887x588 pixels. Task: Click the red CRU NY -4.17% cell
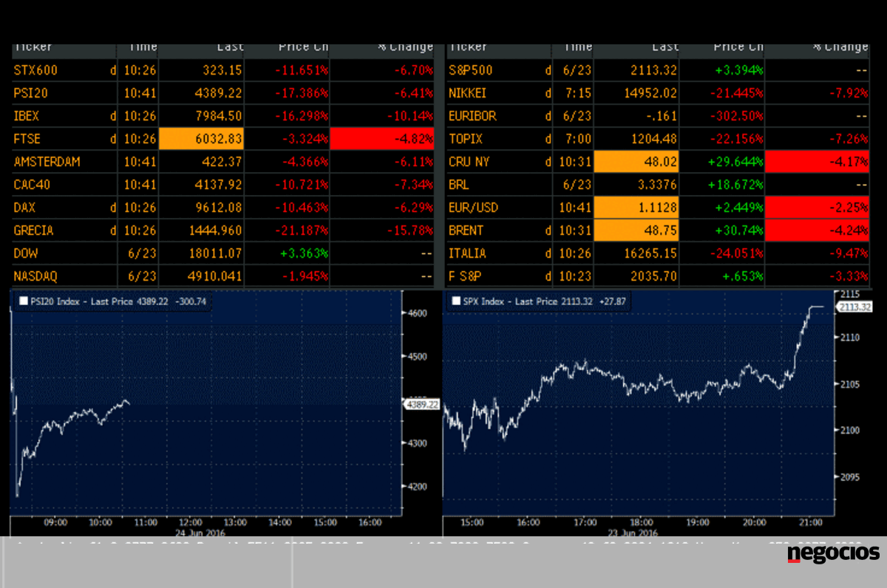(x=817, y=162)
